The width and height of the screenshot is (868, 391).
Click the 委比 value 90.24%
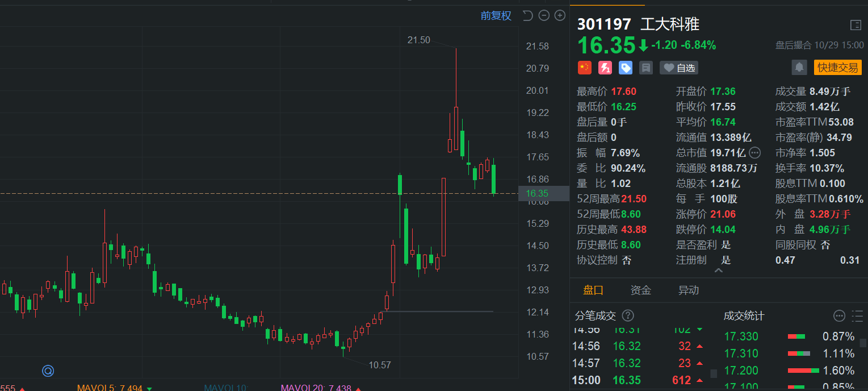pyautogui.click(x=628, y=168)
